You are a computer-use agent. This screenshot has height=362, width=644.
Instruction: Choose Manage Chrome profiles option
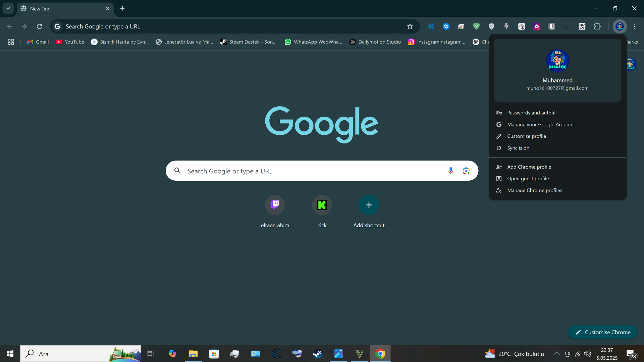click(534, 190)
